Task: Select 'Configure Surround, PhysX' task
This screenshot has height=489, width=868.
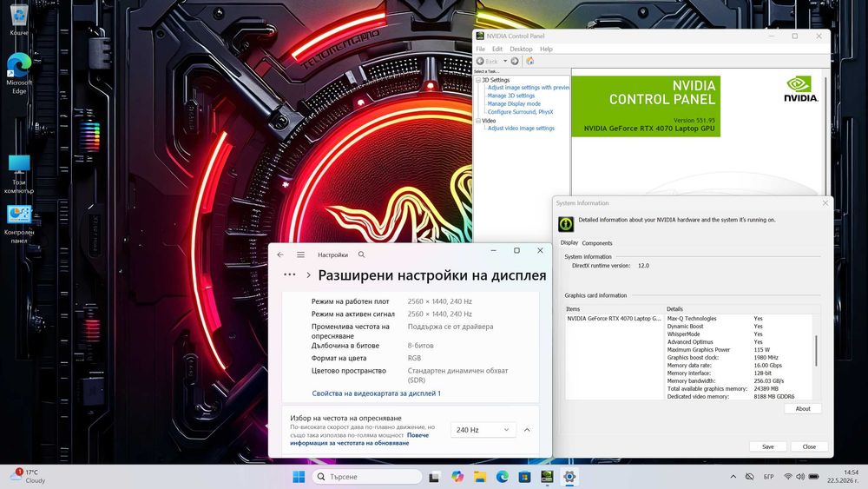Action: pos(520,112)
